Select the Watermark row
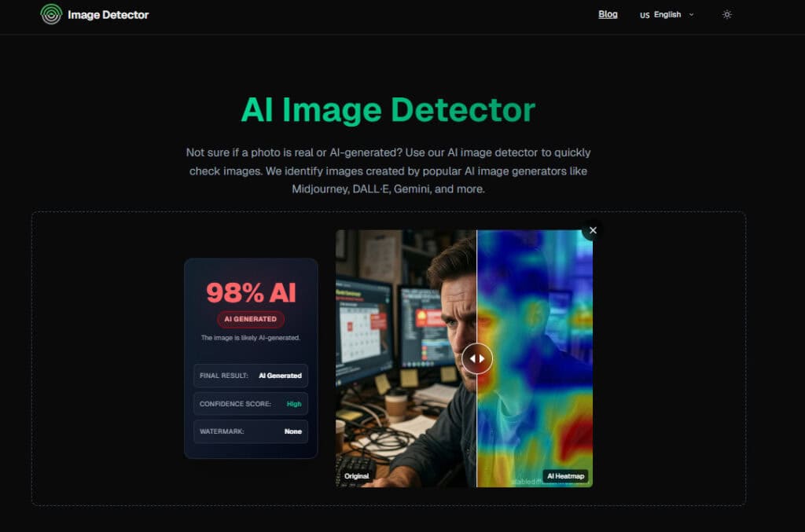This screenshot has width=805, height=532. (x=251, y=431)
